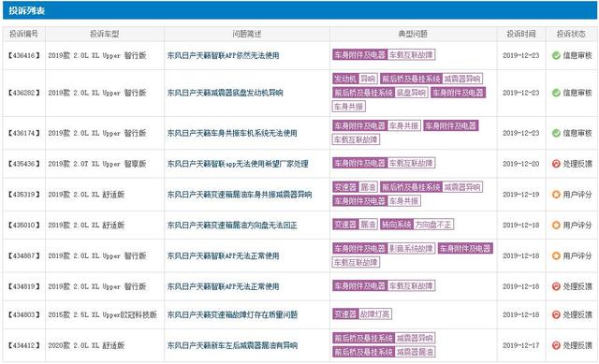The height and width of the screenshot is (364, 599).
Task: Click 影音系统故障 tag in row 434887
Action: [x=411, y=248]
